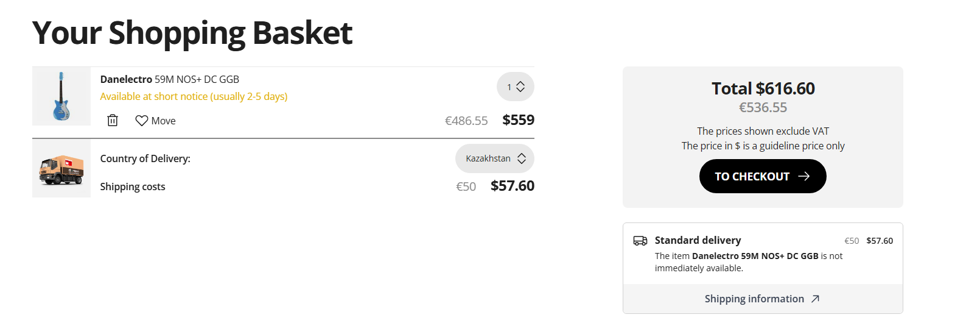980x320 pixels.
Task: Open the Kazakhstan delivery country dropdown
Action: (x=494, y=158)
